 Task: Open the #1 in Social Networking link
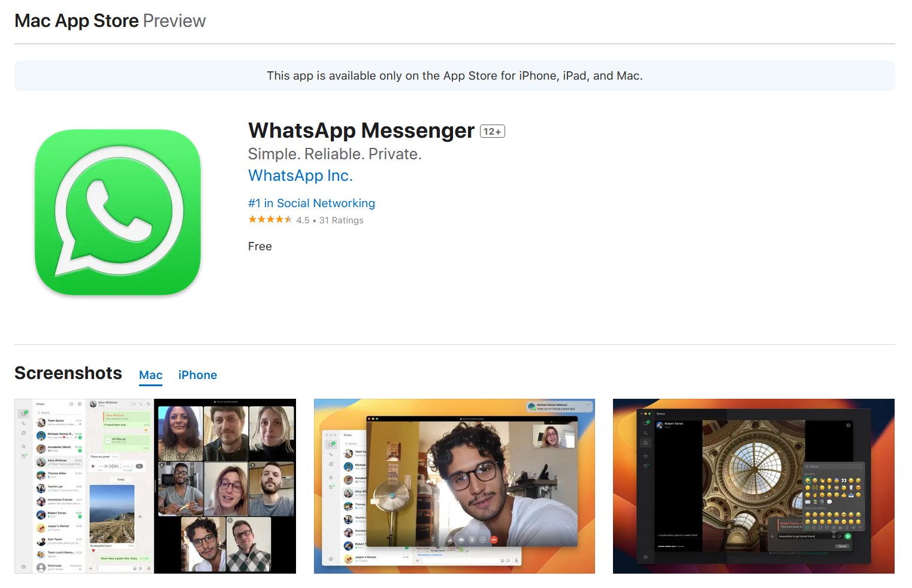(311, 203)
